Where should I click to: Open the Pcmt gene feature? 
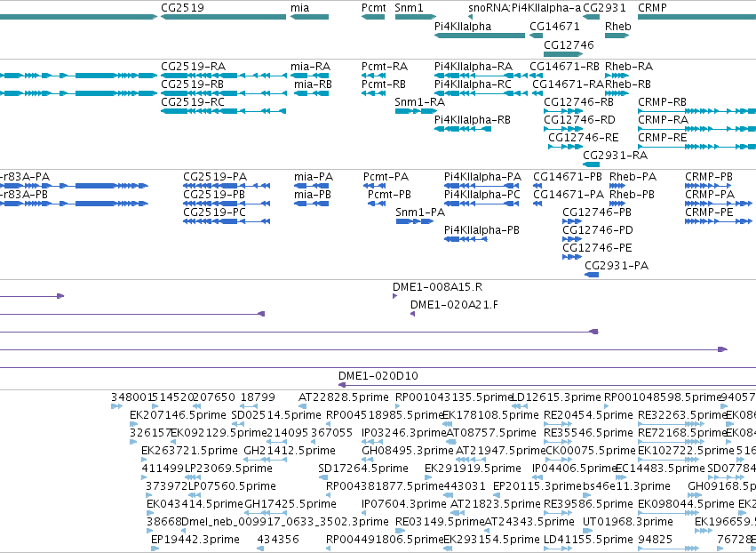point(373,17)
